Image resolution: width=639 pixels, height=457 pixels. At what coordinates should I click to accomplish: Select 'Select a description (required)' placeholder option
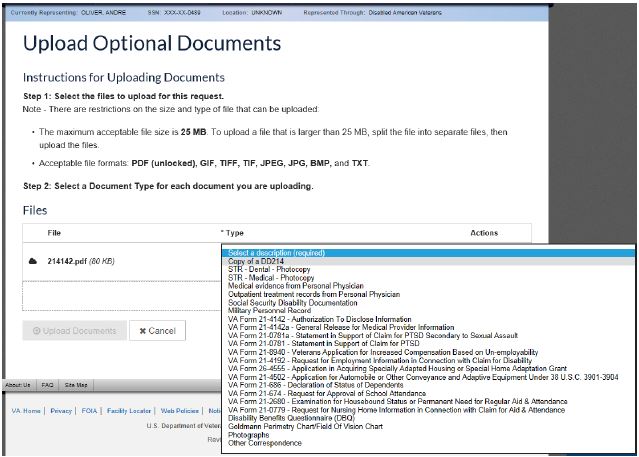[428, 253]
